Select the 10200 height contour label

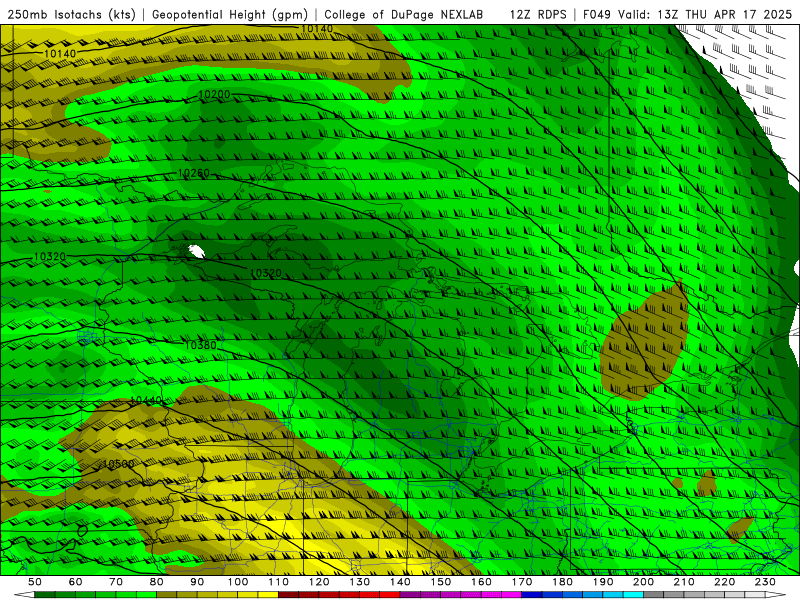click(x=214, y=94)
